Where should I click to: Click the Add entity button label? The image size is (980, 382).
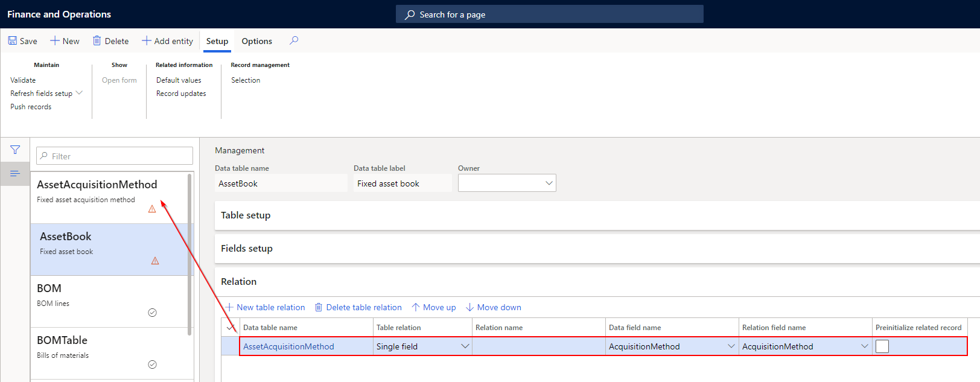click(174, 41)
